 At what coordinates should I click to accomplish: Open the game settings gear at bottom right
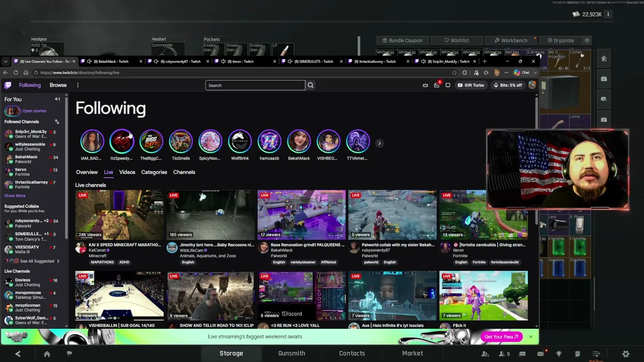(626, 354)
